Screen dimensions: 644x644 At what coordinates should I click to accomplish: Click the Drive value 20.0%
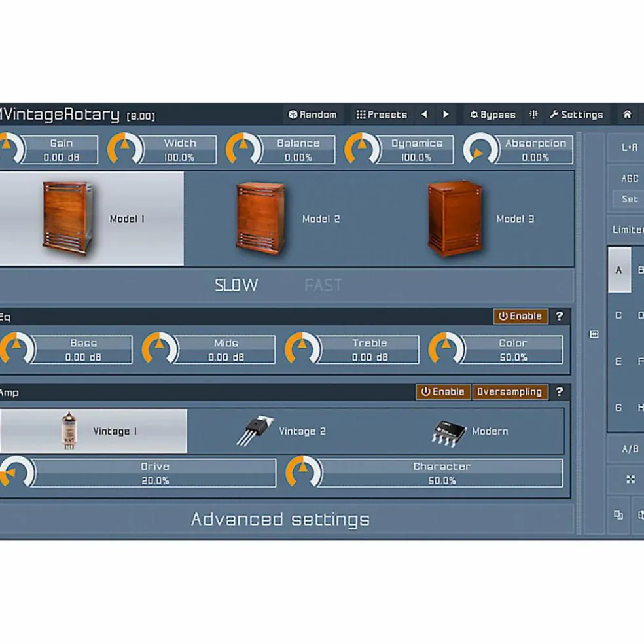pos(155,481)
